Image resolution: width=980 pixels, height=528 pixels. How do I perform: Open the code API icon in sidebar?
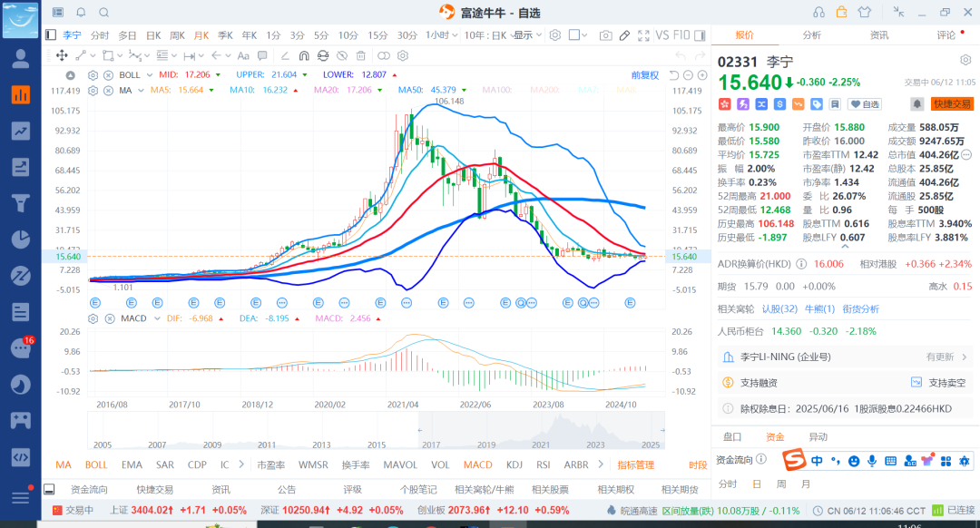point(21,457)
